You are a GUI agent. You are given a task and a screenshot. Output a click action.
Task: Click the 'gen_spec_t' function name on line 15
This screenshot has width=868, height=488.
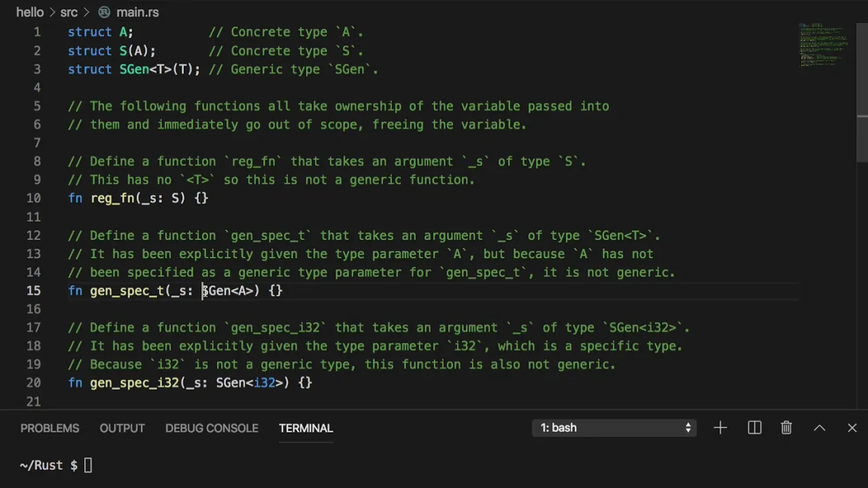tap(127, 291)
